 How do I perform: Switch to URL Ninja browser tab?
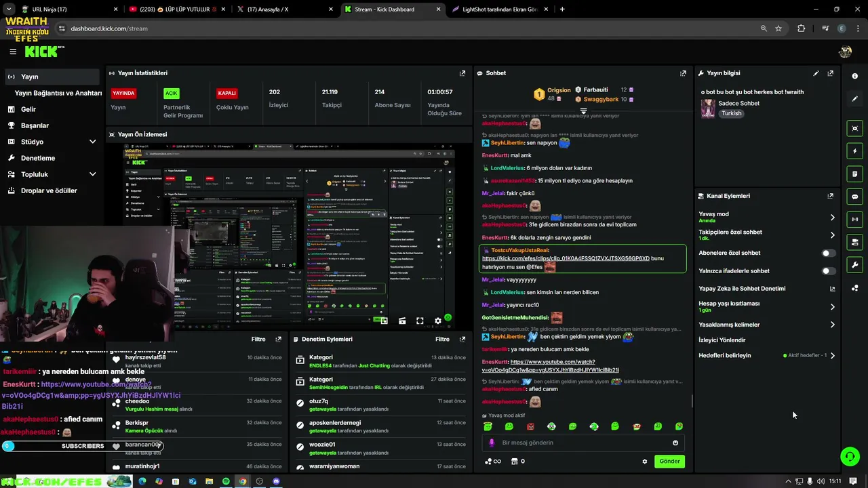point(68,9)
